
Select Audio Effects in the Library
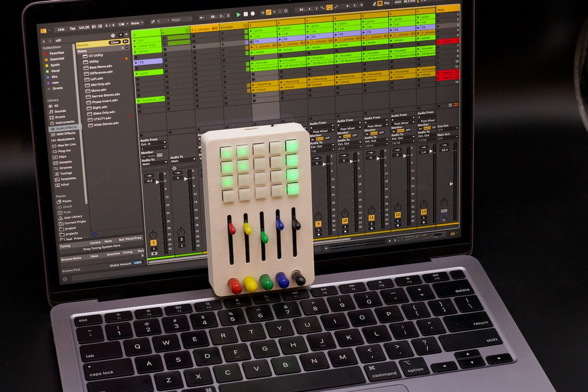tap(64, 128)
